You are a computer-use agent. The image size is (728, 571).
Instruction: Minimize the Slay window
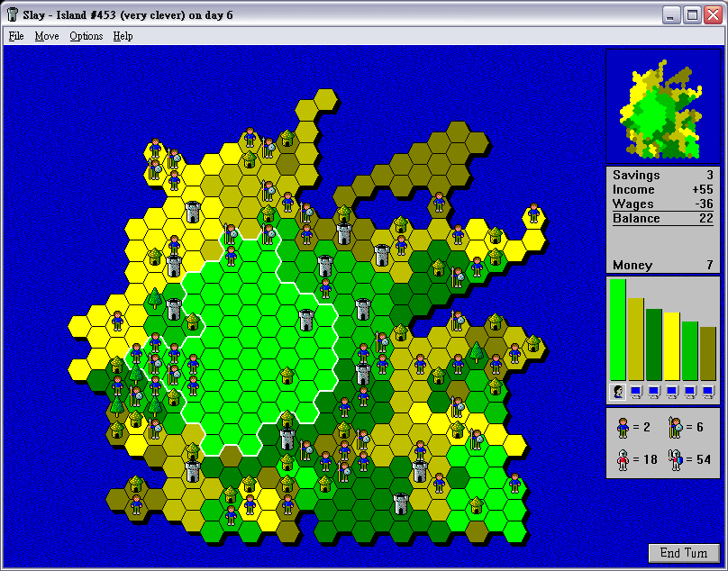671,15
